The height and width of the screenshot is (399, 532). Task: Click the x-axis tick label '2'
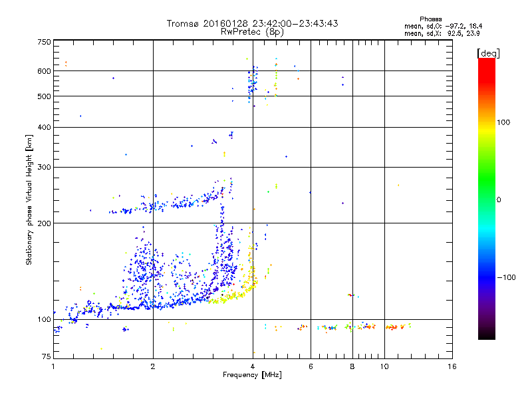coord(153,366)
